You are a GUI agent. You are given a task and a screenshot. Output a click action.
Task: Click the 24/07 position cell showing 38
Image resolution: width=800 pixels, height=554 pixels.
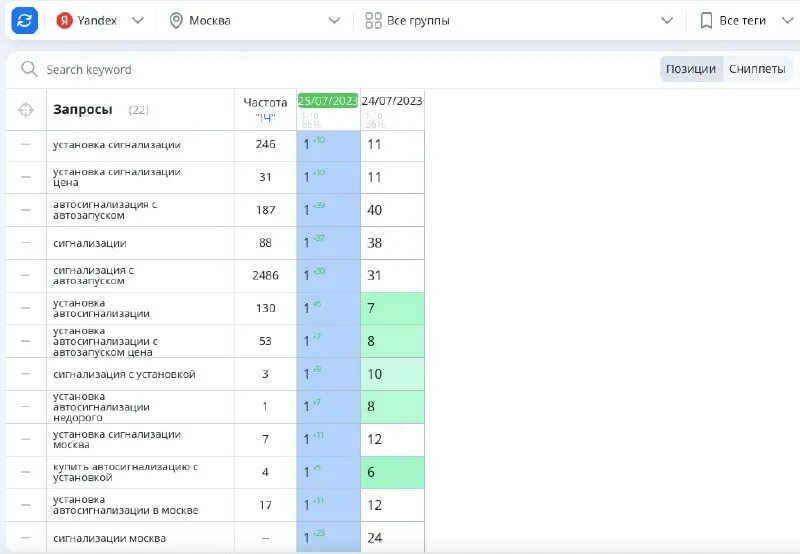click(x=392, y=243)
